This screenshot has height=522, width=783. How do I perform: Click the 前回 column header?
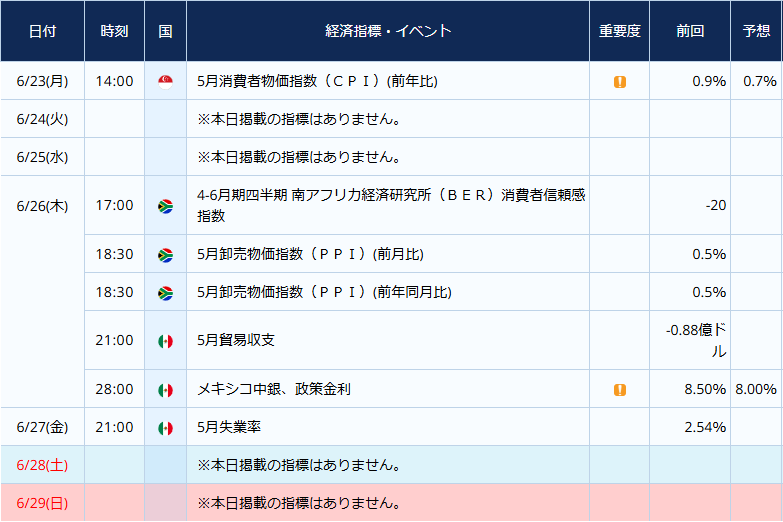[x=690, y=31]
